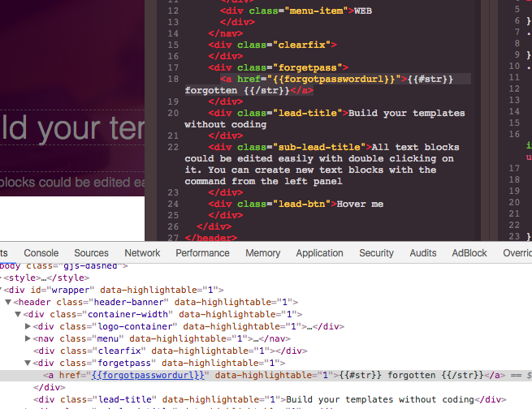532x409 pixels.
Task: Click code line 12 menu-item WEB
Action: [x=296, y=11]
